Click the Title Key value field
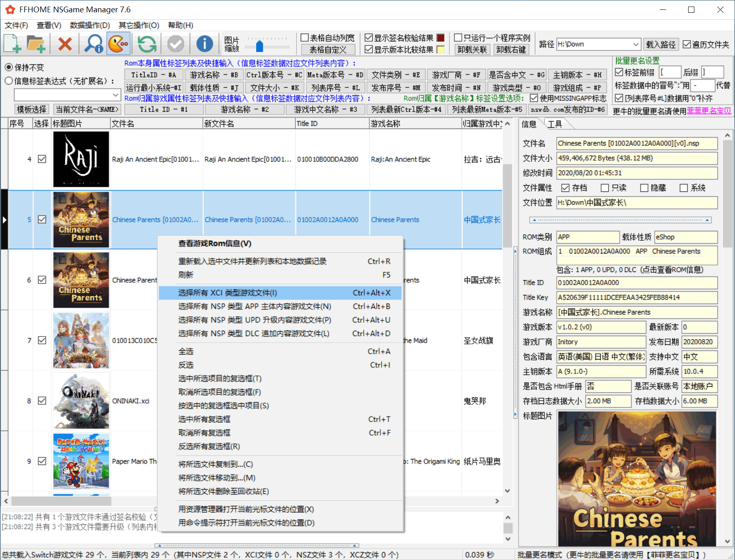 coord(637,297)
